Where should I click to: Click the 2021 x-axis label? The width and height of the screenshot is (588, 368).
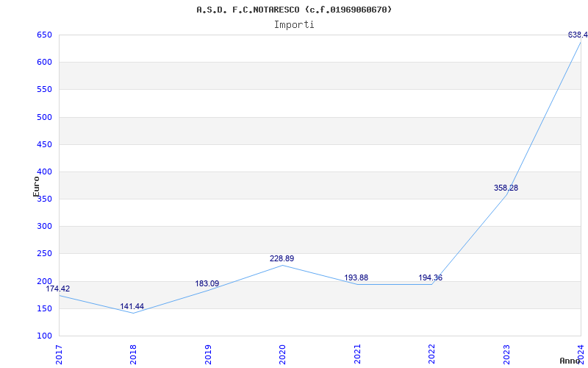[357, 355]
